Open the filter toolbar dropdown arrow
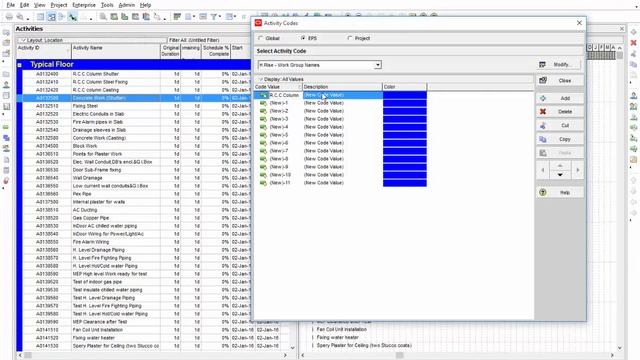Viewport: 640px width, 360px height. pyautogui.click(x=220, y=17)
